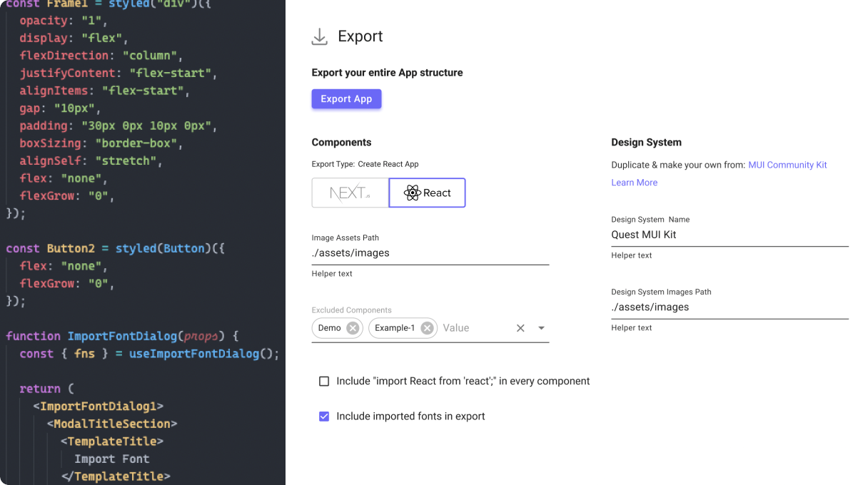This screenshot has height=485, width=868.
Task: Click the Design System Name field
Action: 729,235
